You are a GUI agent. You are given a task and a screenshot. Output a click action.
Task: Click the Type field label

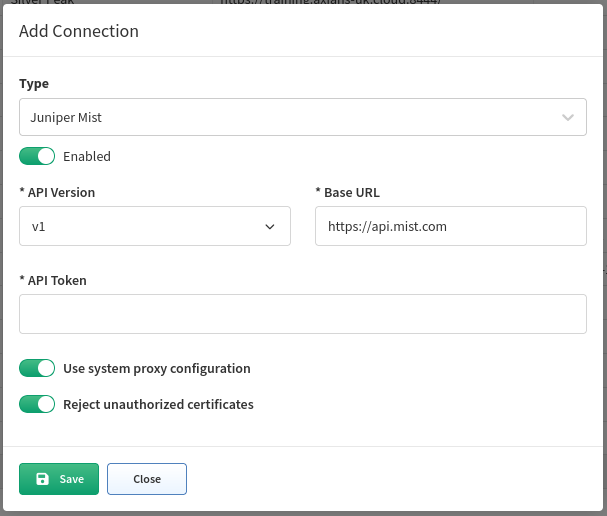34,84
